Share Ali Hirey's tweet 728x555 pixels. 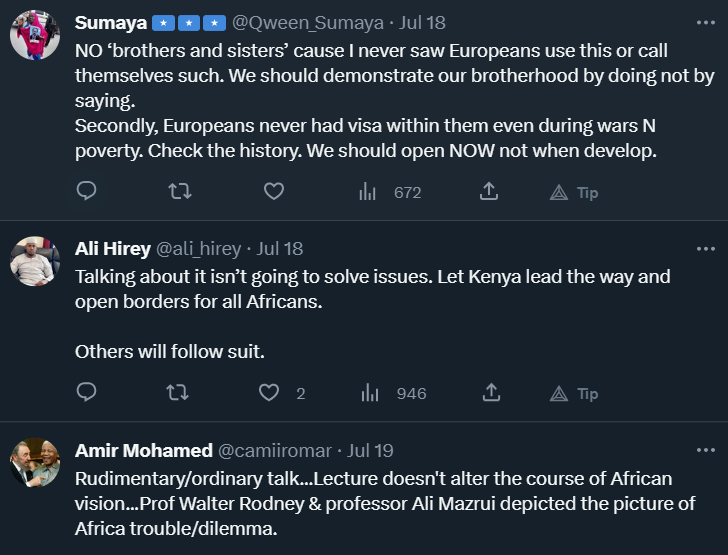489,392
